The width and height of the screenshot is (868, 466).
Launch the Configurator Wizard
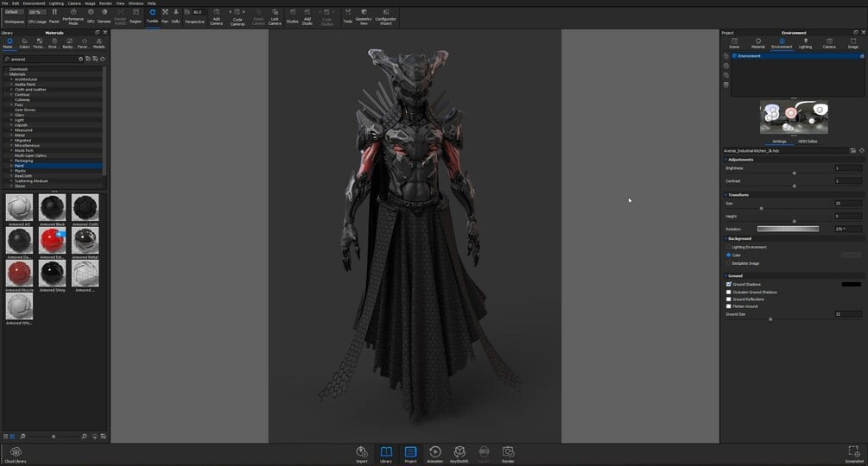coord(386,16)
